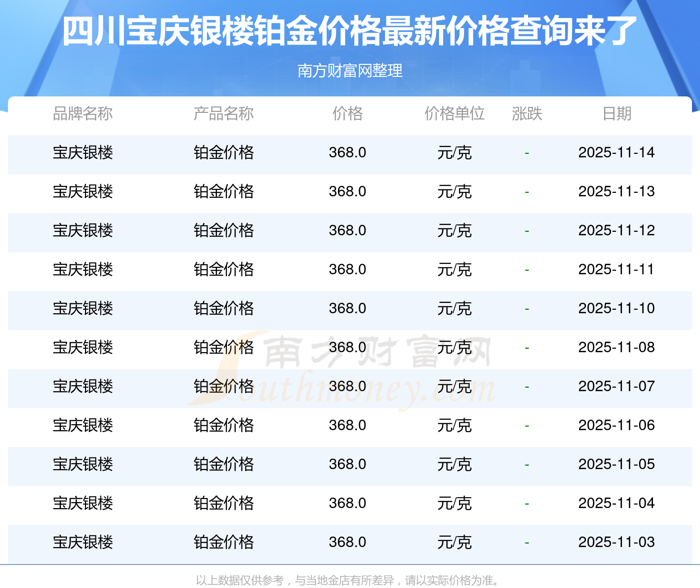700x588 pixels.
Task: Click the 368.0 price in the 2025-11-12 row
Action: [347, 230]
